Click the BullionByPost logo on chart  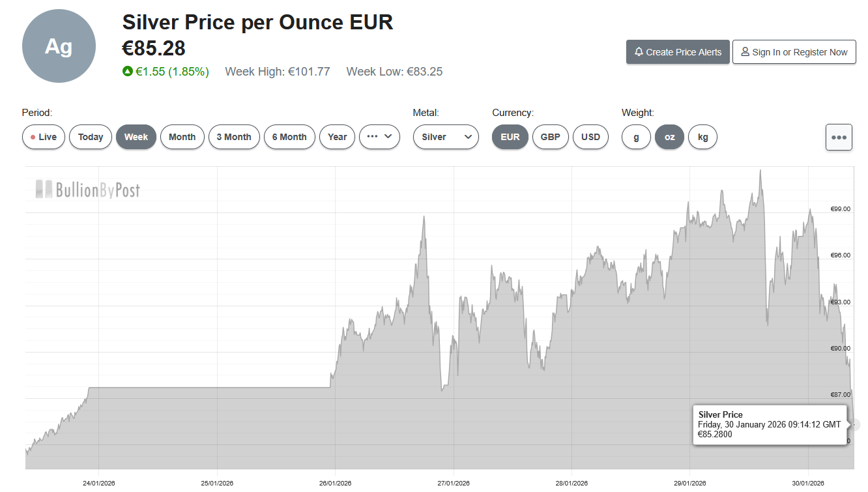pyautogui.click(x=87, y=190)
